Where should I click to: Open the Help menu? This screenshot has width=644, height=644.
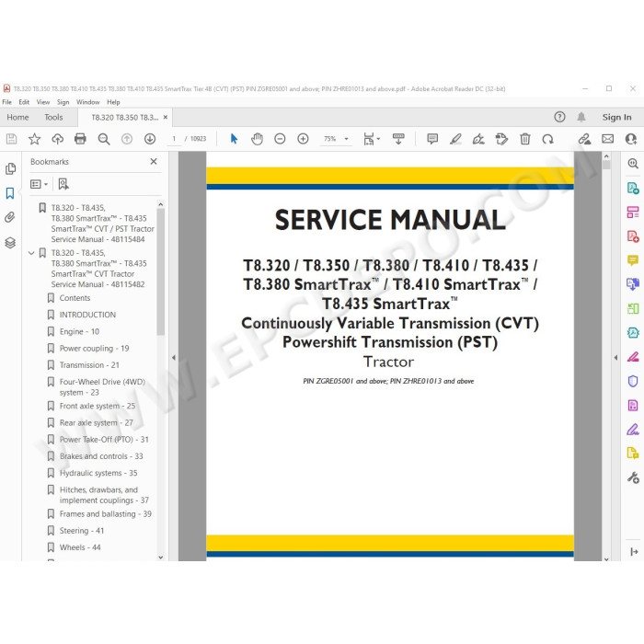click(113, 102)
